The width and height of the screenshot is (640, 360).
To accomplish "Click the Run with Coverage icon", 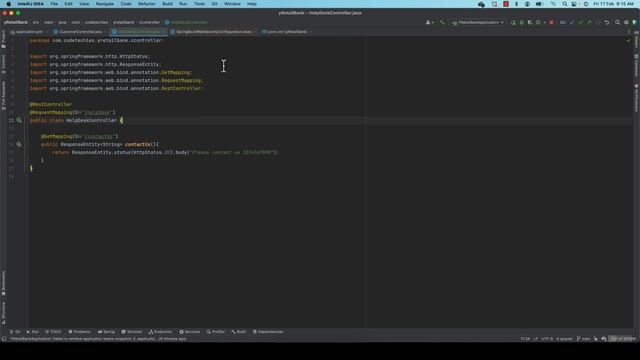I will click(530, 22).
